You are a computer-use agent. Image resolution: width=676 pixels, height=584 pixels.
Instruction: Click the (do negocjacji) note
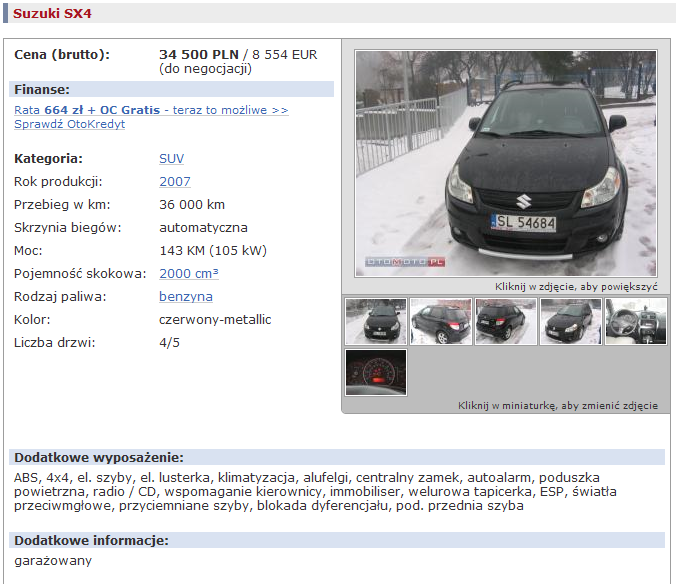[205, 69]
